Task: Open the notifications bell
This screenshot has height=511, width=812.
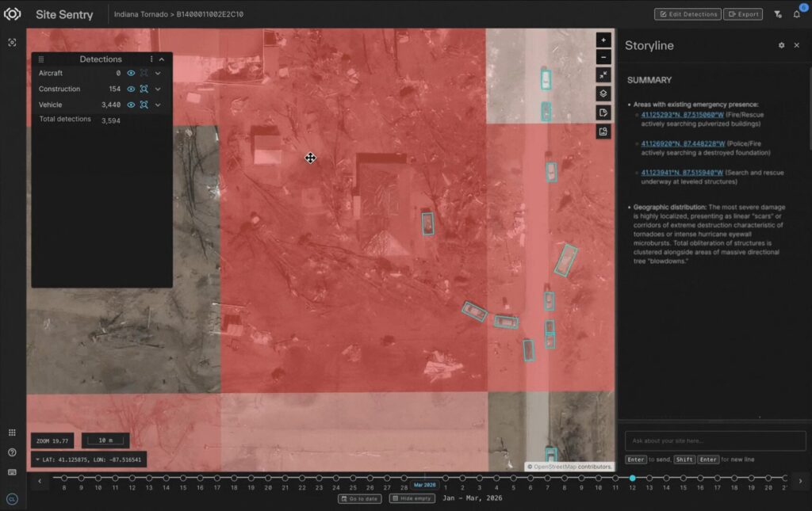Action: (x=797, y=14)
